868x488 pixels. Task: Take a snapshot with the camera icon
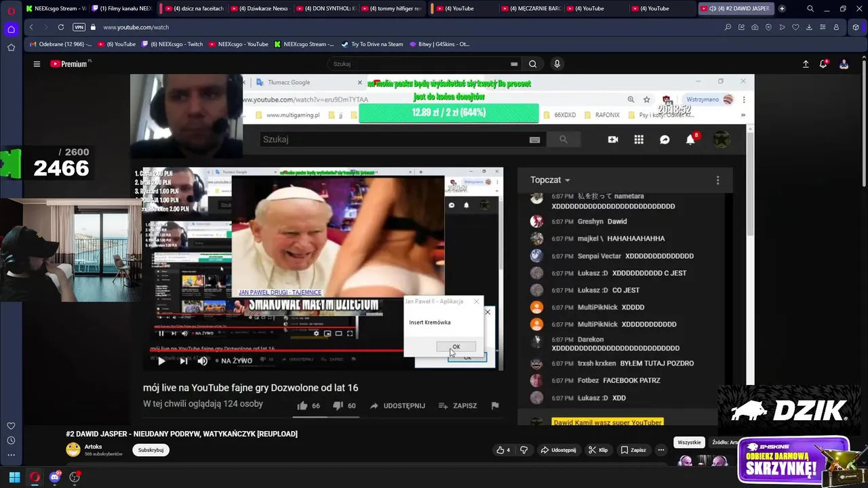click(x=755, y=27)
